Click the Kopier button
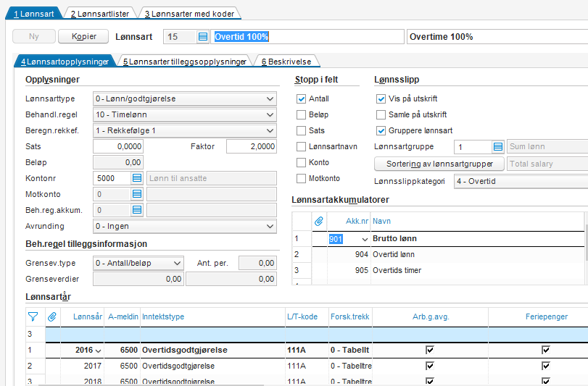The height and width of the screenshot is (386, 588). point(84,36)
